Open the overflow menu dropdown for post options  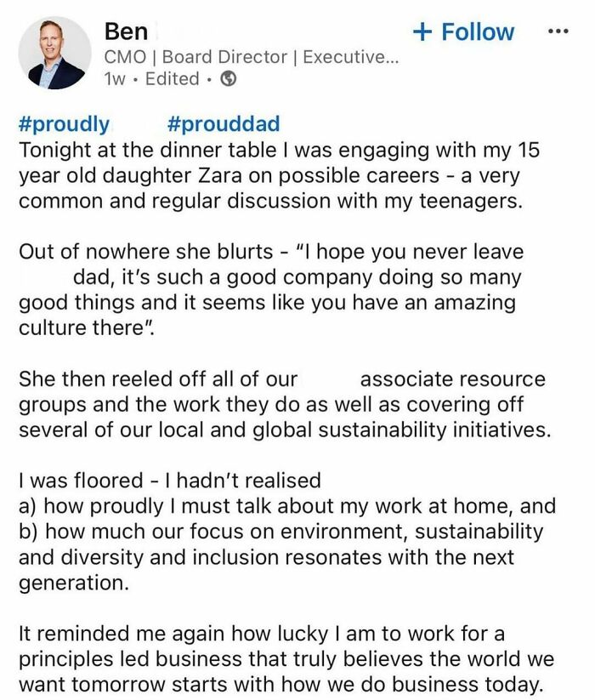(560, 31)
